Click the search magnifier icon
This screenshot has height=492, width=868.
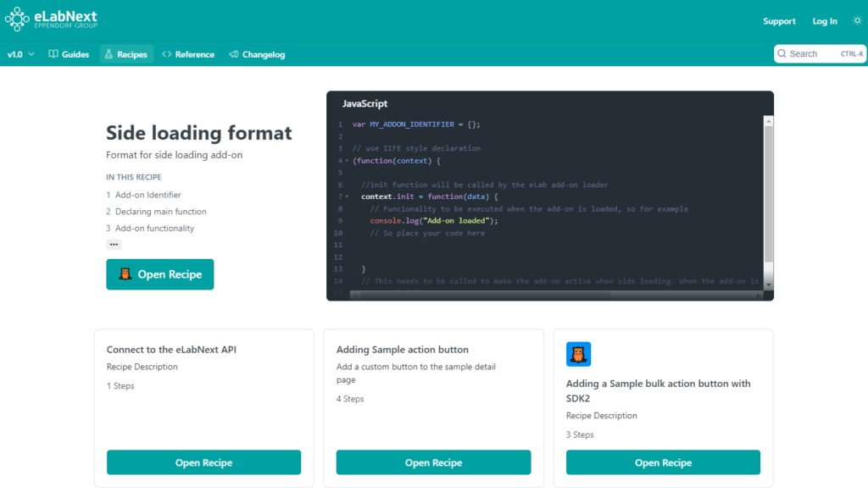[782, 53]
